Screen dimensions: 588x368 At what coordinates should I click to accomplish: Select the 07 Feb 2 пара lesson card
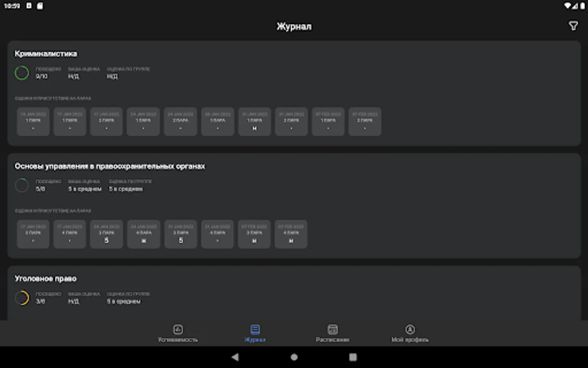pos(365,121)
